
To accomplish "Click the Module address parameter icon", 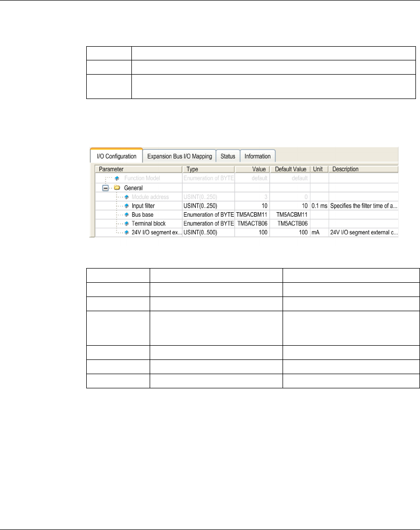I will pyautogui.click(x=127, y=197).
